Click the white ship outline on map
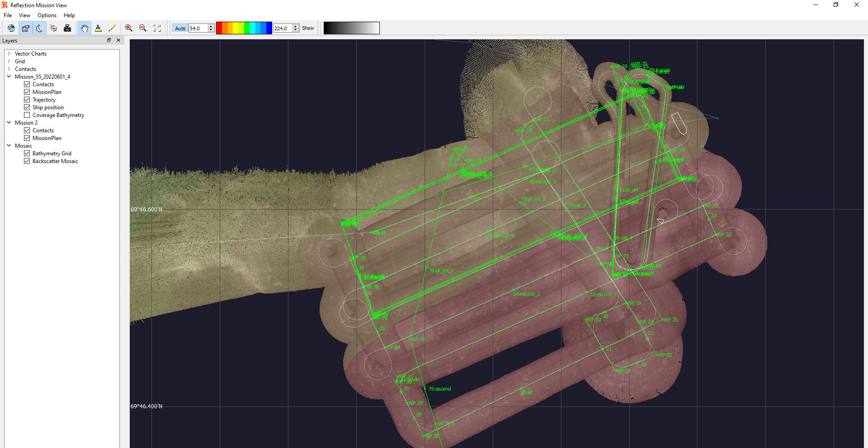 [679, 123]
